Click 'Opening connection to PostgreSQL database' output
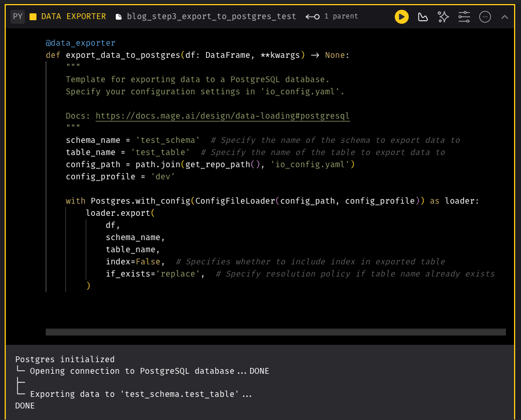 coord(149,371)
